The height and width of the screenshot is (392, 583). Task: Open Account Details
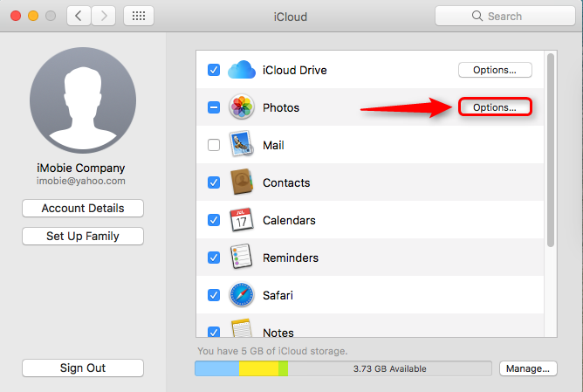83,209
